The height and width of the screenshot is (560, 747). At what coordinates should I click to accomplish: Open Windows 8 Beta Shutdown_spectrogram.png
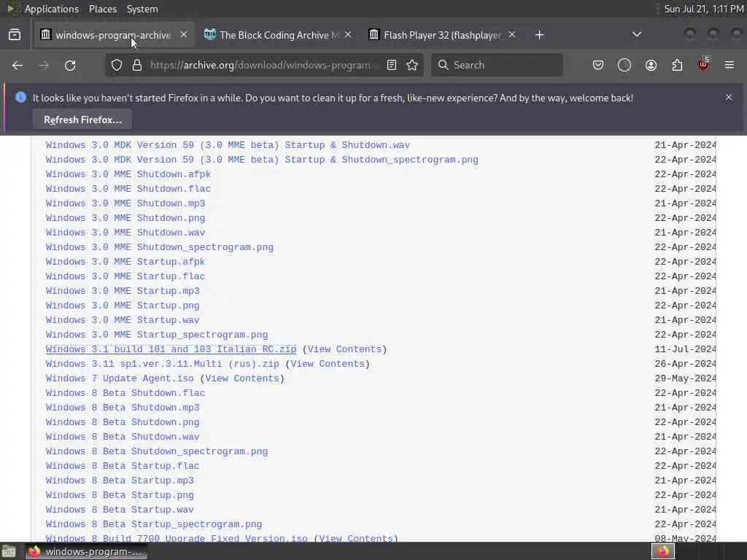pyautogui.click(x=157, y=451)
